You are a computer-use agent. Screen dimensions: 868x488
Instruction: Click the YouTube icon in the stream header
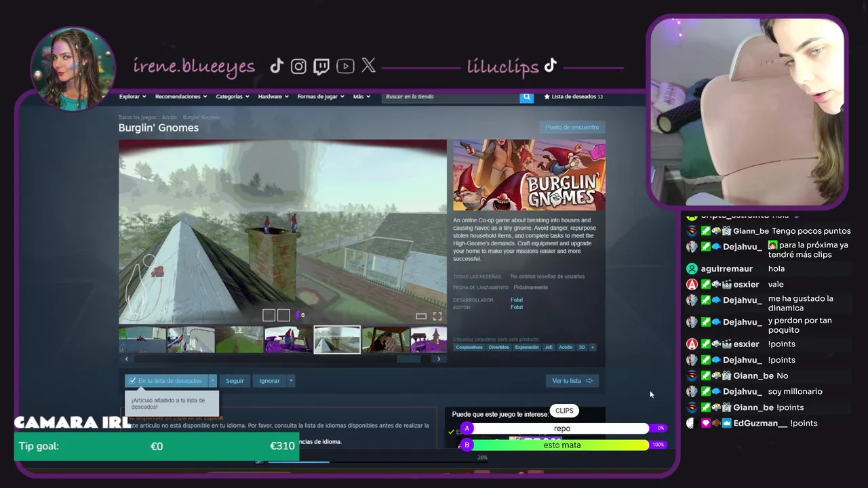coord(345,66)
